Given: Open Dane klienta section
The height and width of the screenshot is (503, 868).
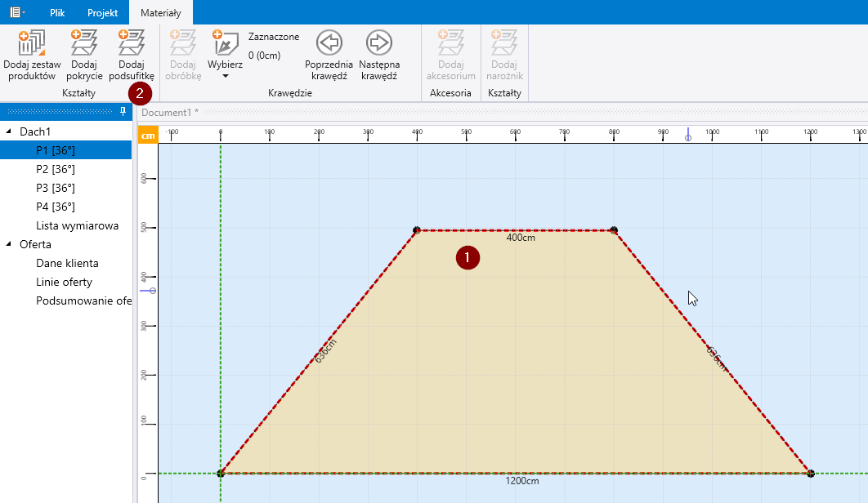Looking at the screenshot, I should [67, 263].
